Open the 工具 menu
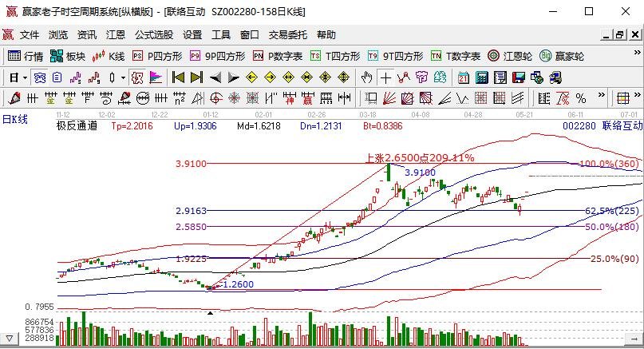 pyautogui.click(x=221, y=35)
